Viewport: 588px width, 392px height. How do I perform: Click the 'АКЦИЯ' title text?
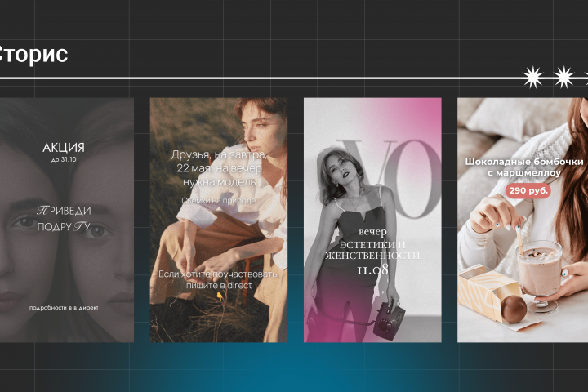(64, 148)
